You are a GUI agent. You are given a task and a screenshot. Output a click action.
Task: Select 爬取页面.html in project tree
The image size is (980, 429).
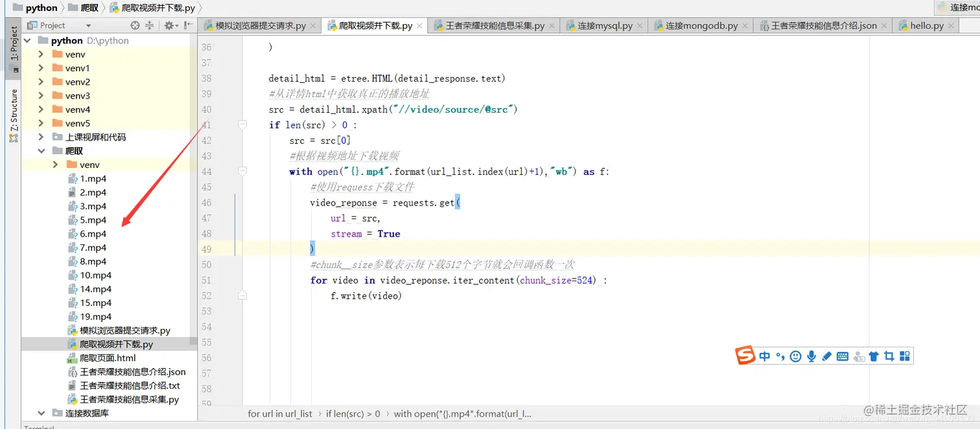pyautogui.click(x=108, y=358)
